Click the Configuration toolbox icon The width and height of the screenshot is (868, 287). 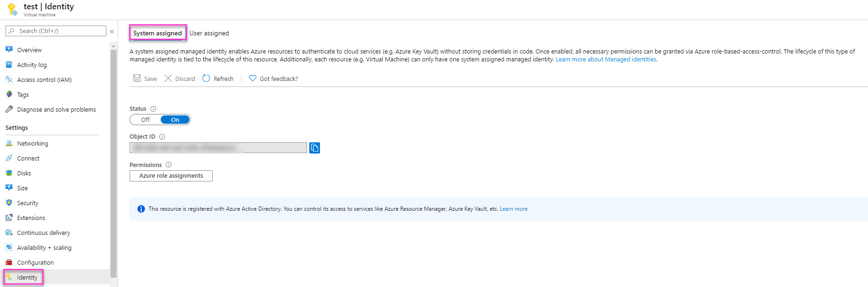(9, 262)
